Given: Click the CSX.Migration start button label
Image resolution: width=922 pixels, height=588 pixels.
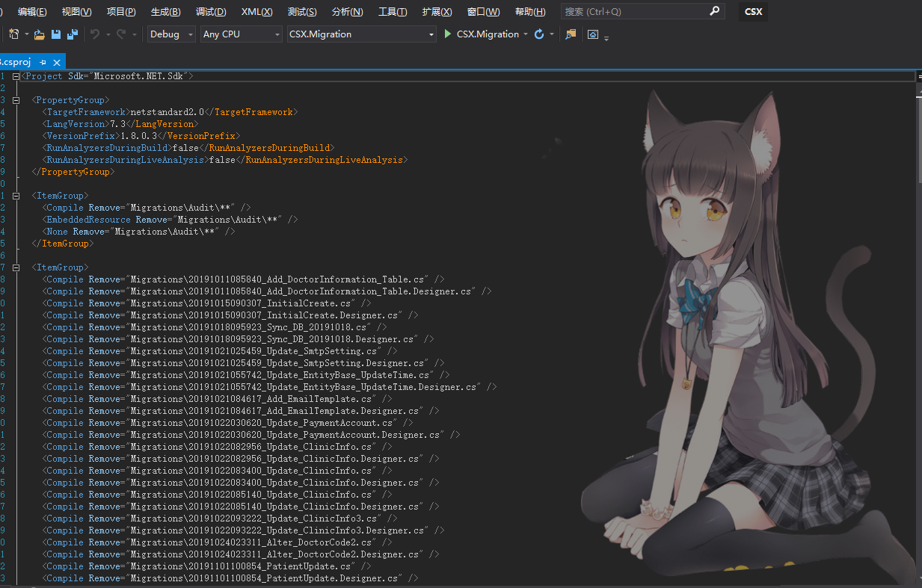Looking at the screenshot, I should coord(488,34).
